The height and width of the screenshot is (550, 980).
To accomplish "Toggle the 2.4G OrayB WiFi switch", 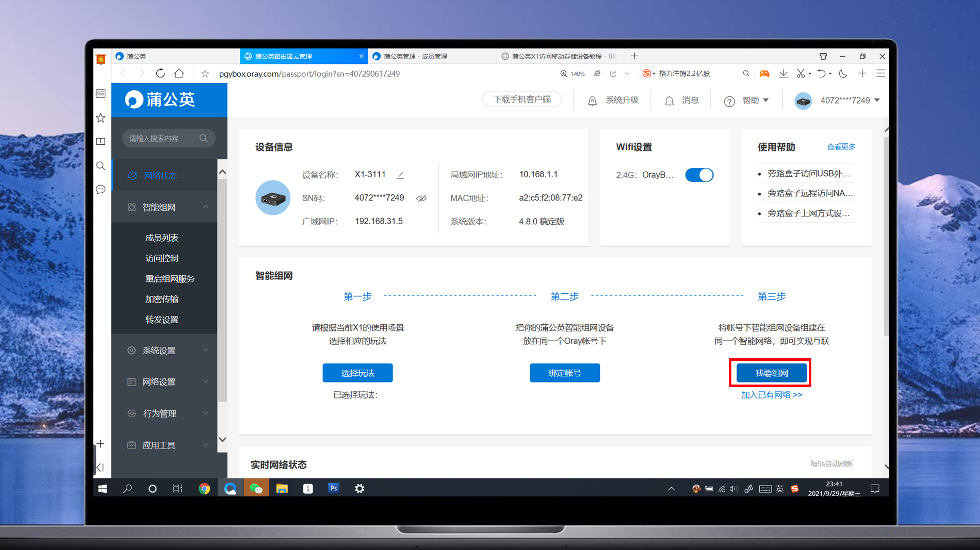I will [699, 175].
